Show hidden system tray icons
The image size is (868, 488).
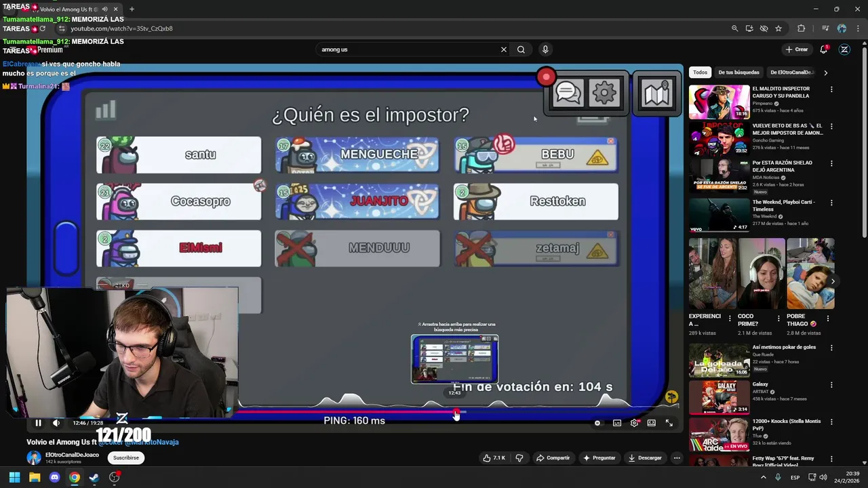764,477
